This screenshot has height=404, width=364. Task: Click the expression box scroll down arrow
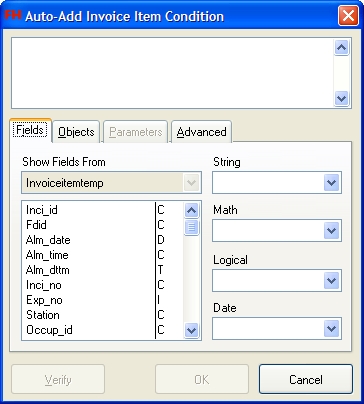pyautogui.click(x=341, y=98)
